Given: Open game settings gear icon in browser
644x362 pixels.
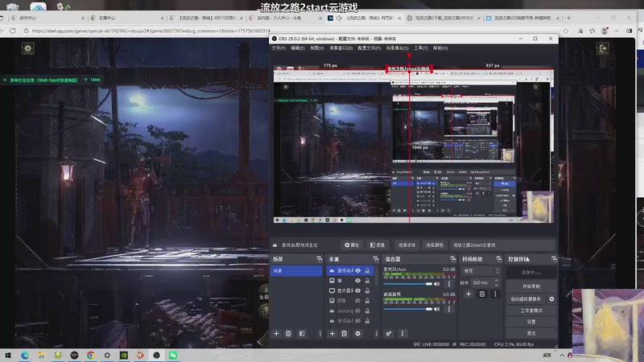Looking at the screenshot, I should tap(28, 48).
